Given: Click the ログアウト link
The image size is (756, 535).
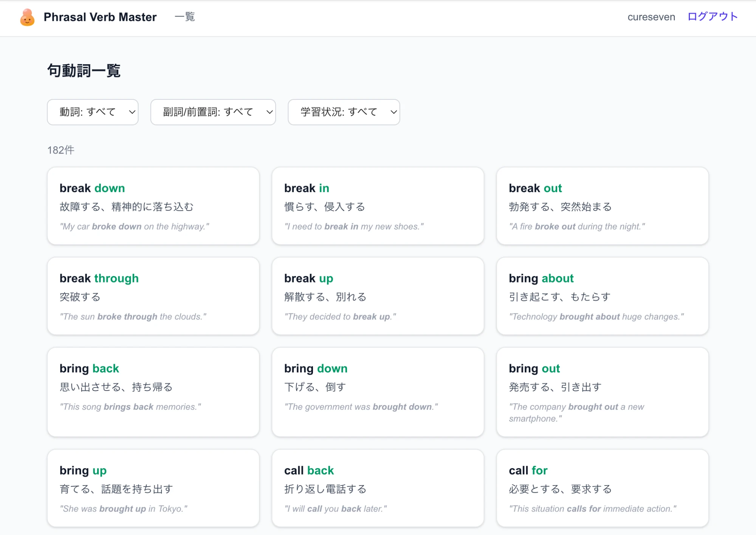Looking at the screenshot, I should point(712,17).
